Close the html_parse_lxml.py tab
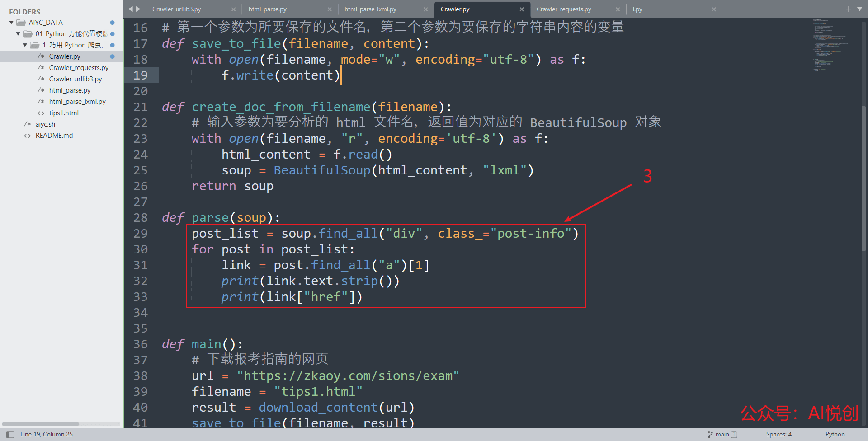The image size is (868, 441). pyautogui.click(x=425, y=9)
